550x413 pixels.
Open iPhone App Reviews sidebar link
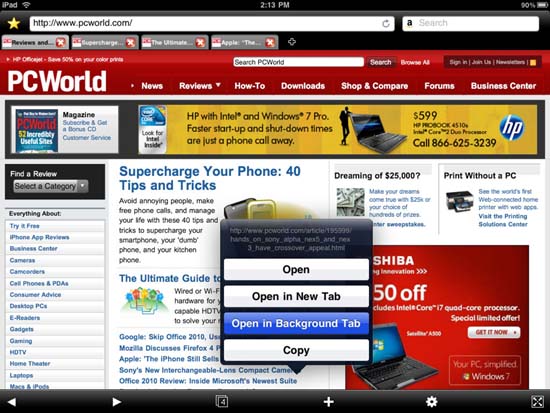39,238
